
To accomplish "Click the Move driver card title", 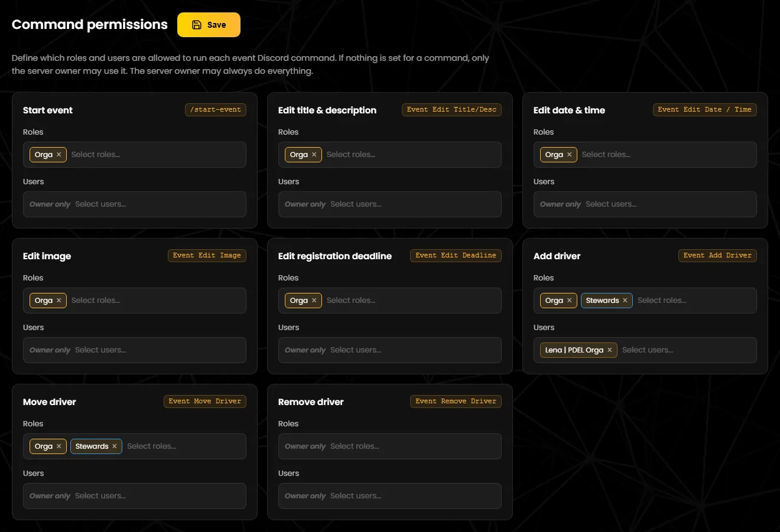I will (x=50, y=402).
